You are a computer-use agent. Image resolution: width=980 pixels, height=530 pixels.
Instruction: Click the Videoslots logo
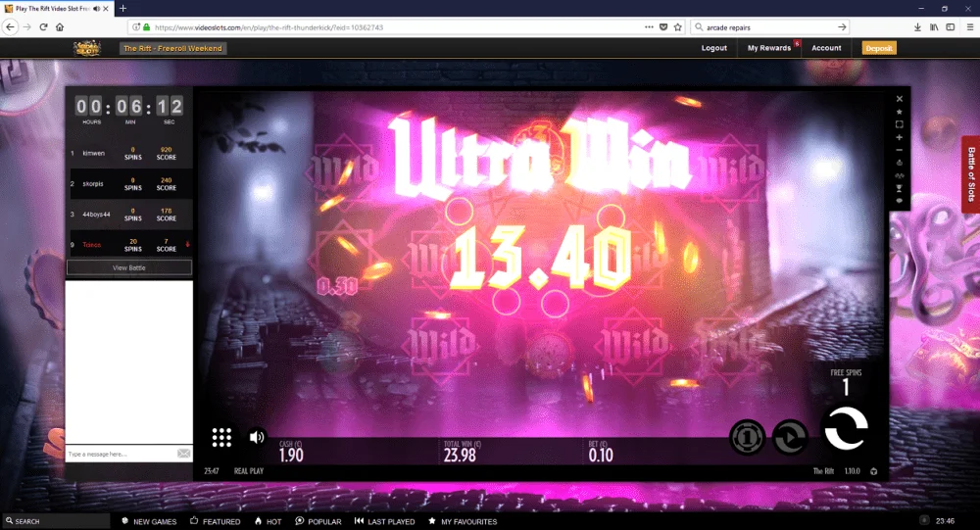coord(87,48)
